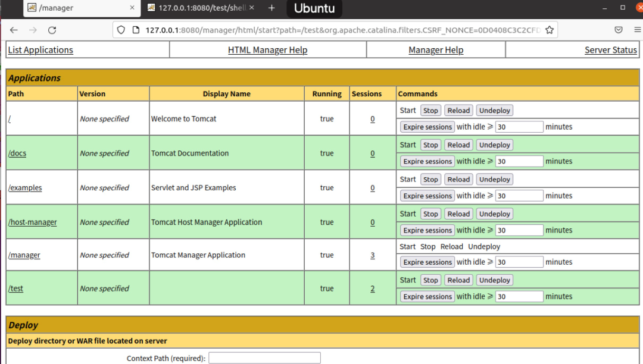Click the browser back arrow
Screen dimensions: 643x364
click(x=14, y=30)
